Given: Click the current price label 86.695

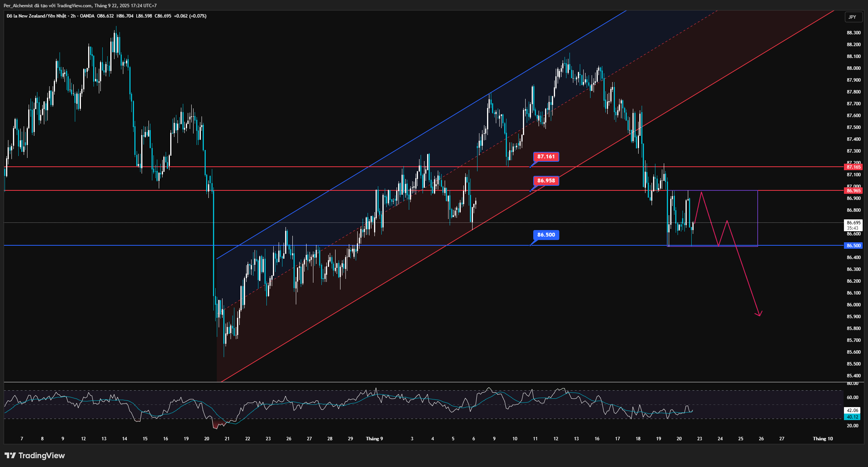Looking at the screenshot, I should point(853,223).
